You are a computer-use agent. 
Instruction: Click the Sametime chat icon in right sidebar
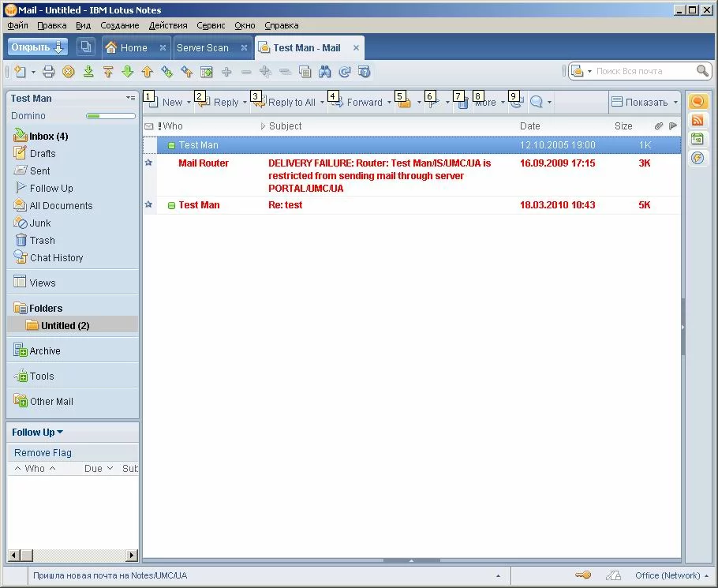pos(697,102)
